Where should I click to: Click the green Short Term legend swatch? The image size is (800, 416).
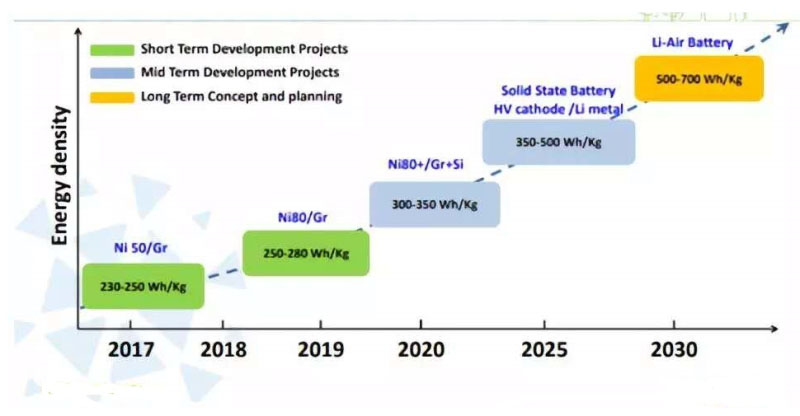pos(110,48)
